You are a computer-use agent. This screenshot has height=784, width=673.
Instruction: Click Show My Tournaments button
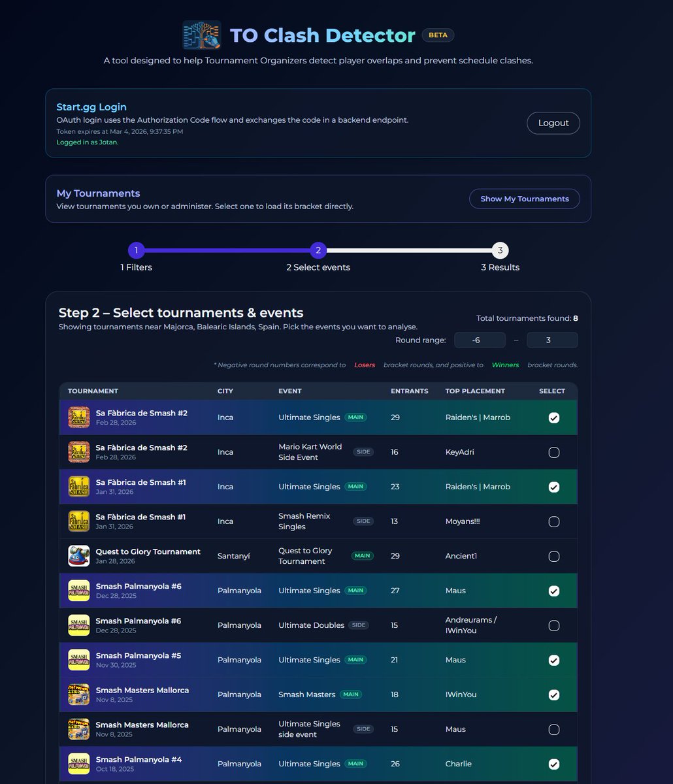click(525, 199)
